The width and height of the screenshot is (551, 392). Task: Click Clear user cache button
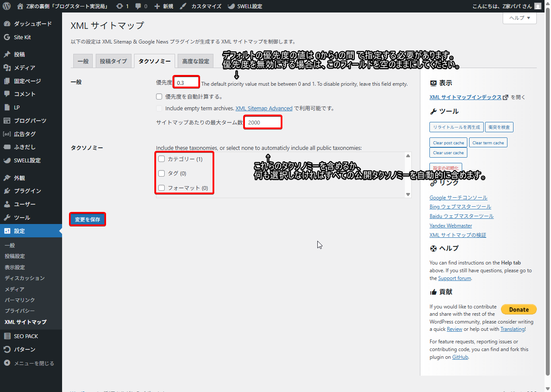(448, 152)
